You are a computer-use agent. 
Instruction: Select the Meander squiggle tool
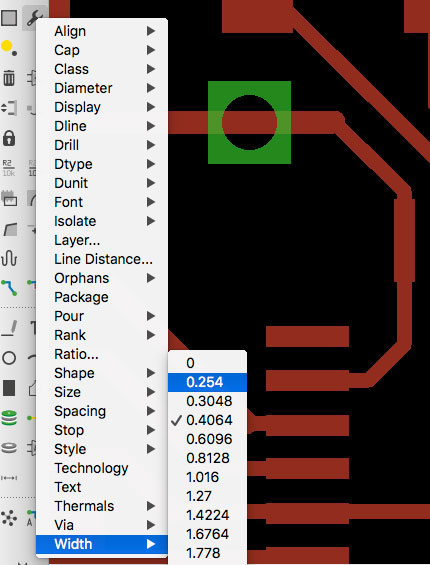coord(9,259)
